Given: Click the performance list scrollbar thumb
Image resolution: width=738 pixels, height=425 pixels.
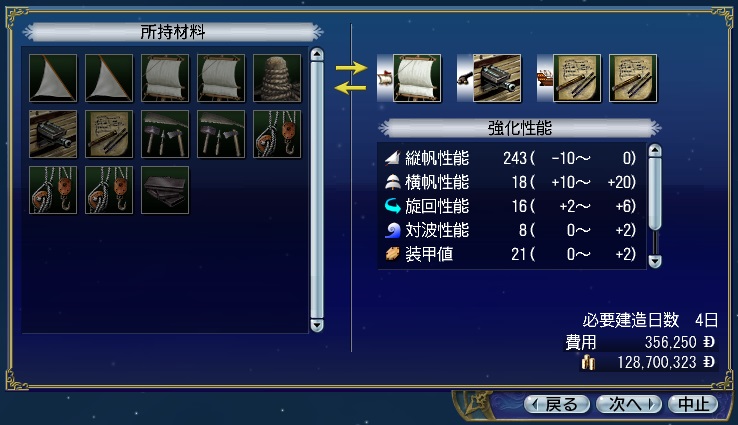Looking at the screenshot, I should 655,194.
